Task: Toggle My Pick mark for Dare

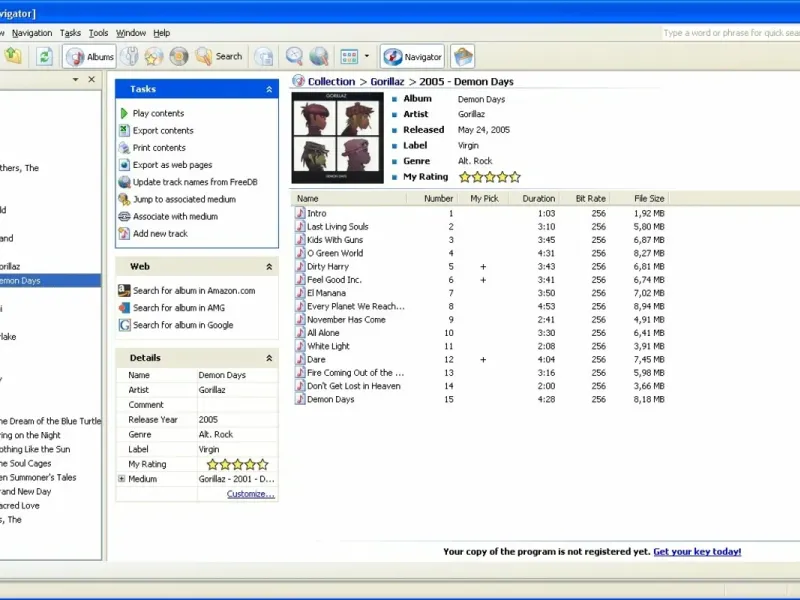Action: 483,360
